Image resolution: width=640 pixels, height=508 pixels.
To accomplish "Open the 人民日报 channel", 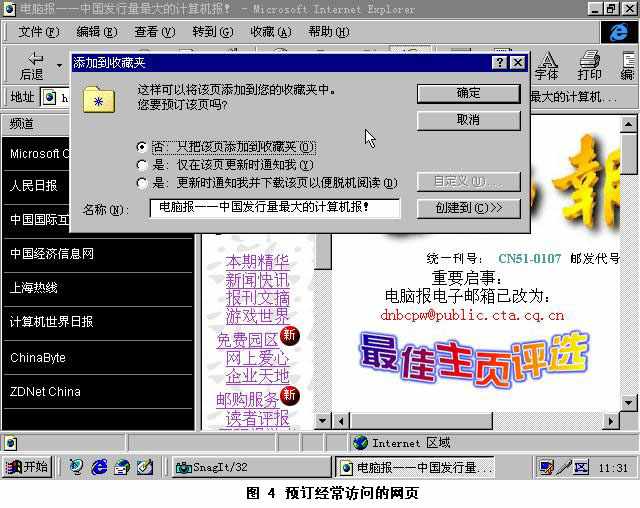I will point(33,186).
